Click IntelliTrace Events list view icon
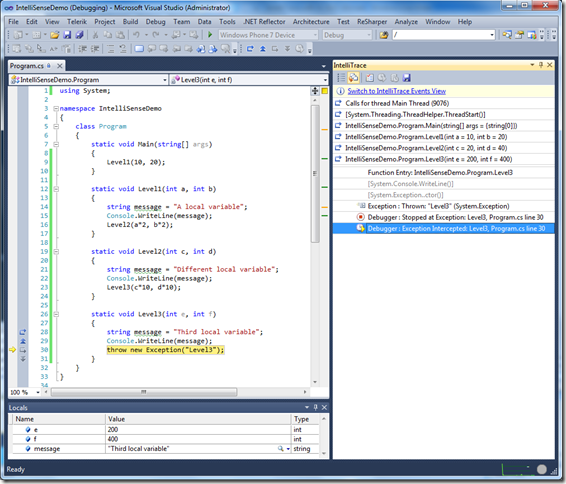 (x=341, y=78)
